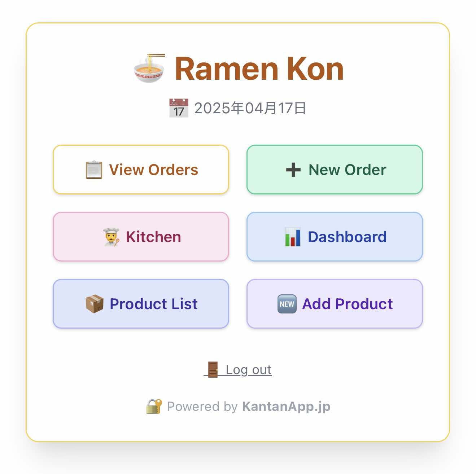Click the bar chart icon on Dashboard
This screenshot has width=476, height=474.
coord(292,237)
